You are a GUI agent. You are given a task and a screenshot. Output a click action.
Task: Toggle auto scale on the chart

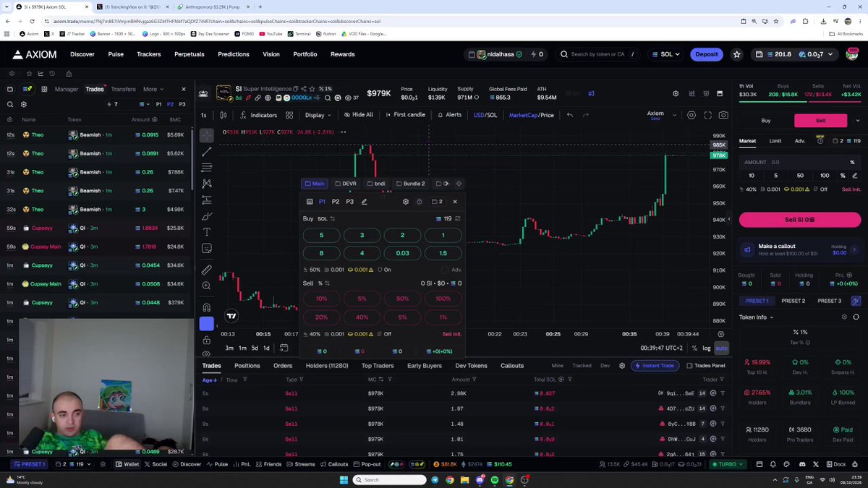click(721, 348)
